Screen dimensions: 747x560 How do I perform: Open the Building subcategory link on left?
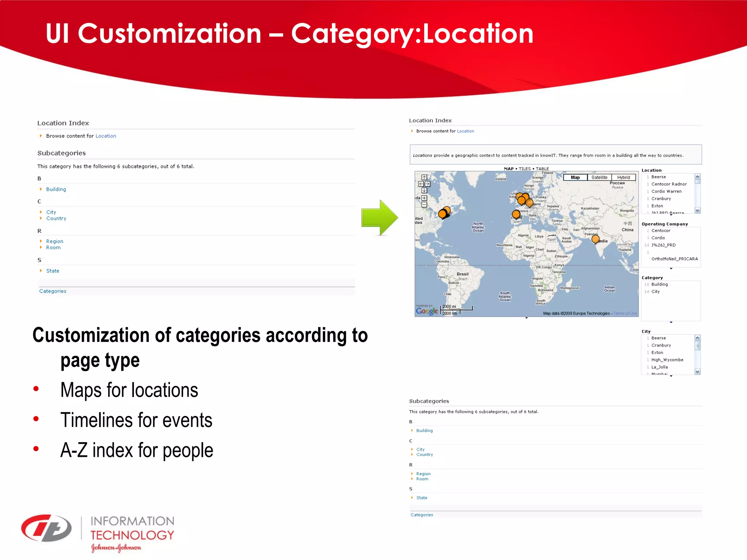click(x=56, y=189)
